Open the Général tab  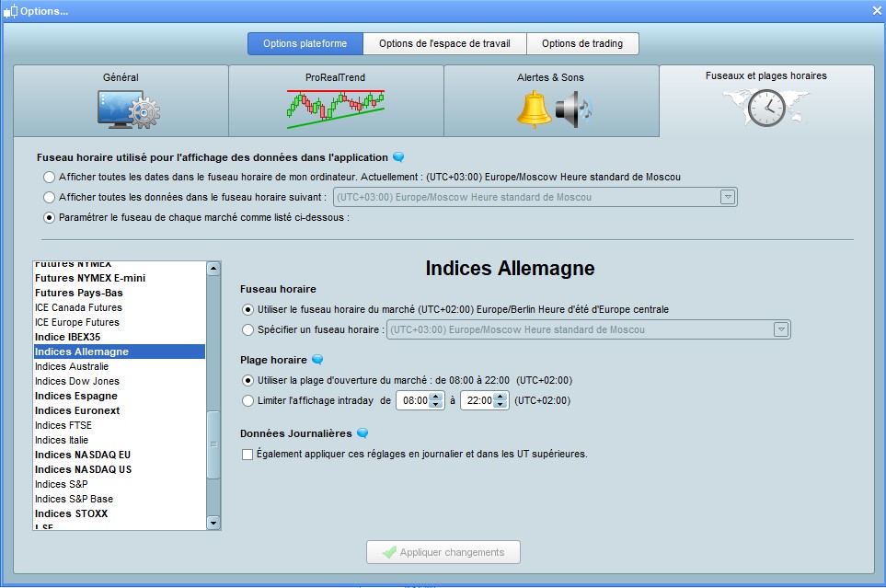pyautogui.click(x=121, y=100)
